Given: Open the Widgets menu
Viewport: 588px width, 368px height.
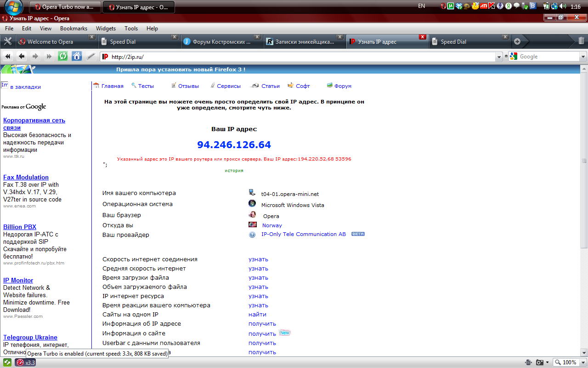Looking at the screenshot, I should click(106, 29).
